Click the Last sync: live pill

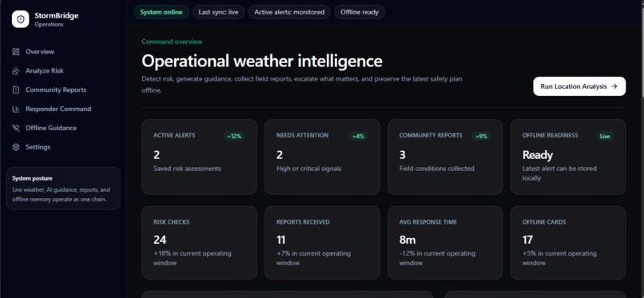click(218, 12)
